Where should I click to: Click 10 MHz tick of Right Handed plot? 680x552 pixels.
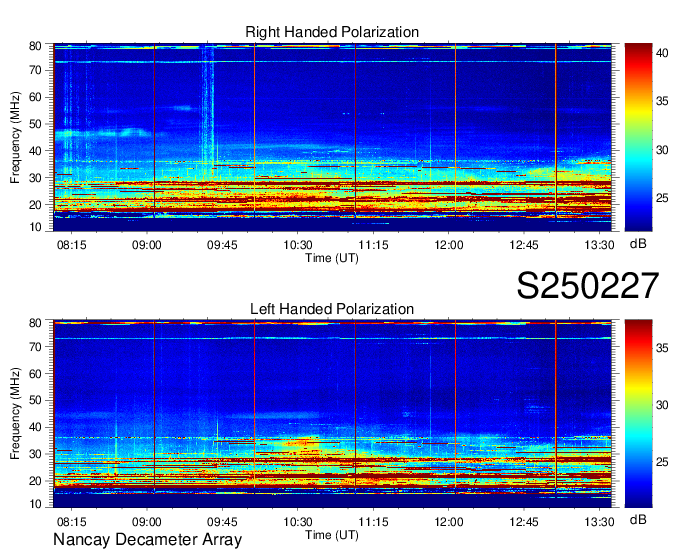coord(35,227)
